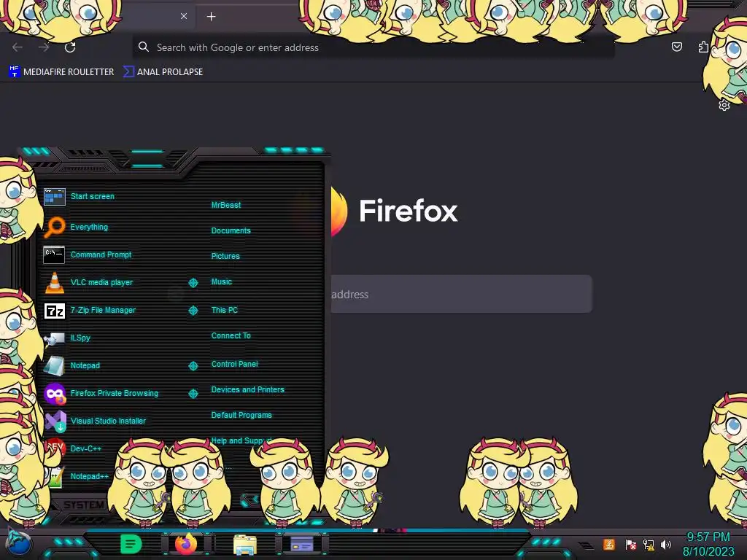Open the second bookmark with sigma icon
Screen dimensions: 747x560
163,72
